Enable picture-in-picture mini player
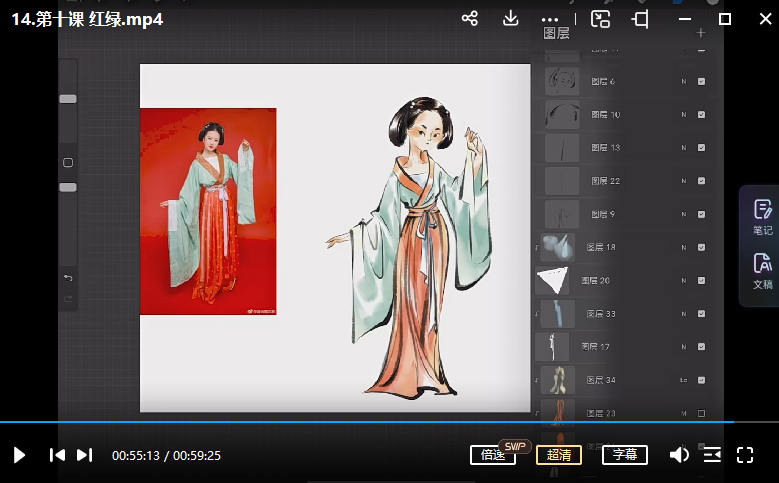Image resolution: width=779 pixels, height=483 pixels. tap(600, 19)
